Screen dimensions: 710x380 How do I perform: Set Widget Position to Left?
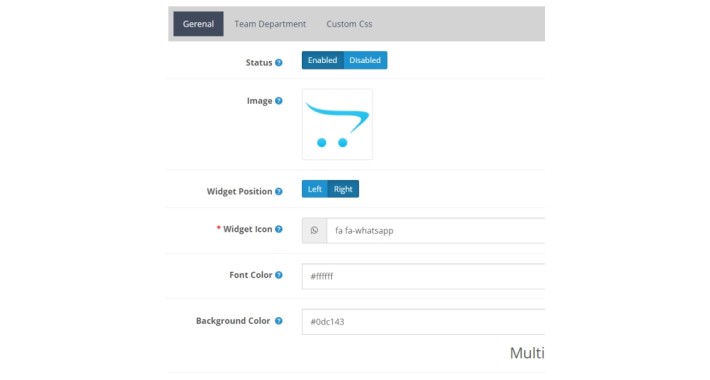coord(315,189)
